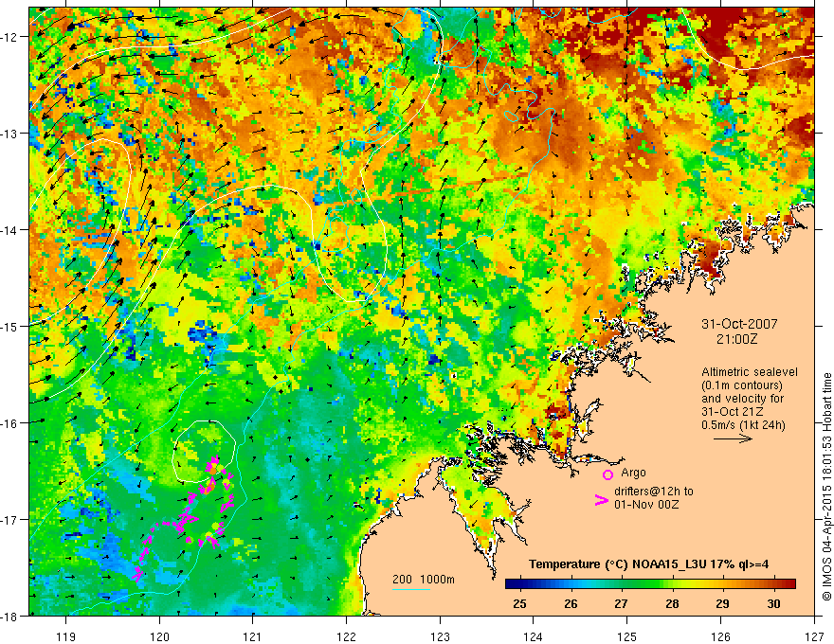Image resolution: width=834 pixels, height=644 pixels.
Task: Click the 'drifters@12h to' legend label
Action: click(x=654, y=491)
